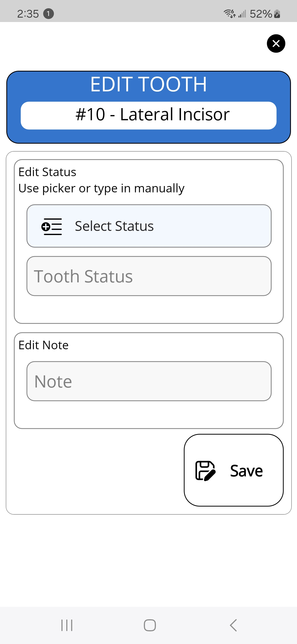Click the 'Use picker or type in manually' hint
This screenshot has width=297, height=644.
(x=101, y=189)
